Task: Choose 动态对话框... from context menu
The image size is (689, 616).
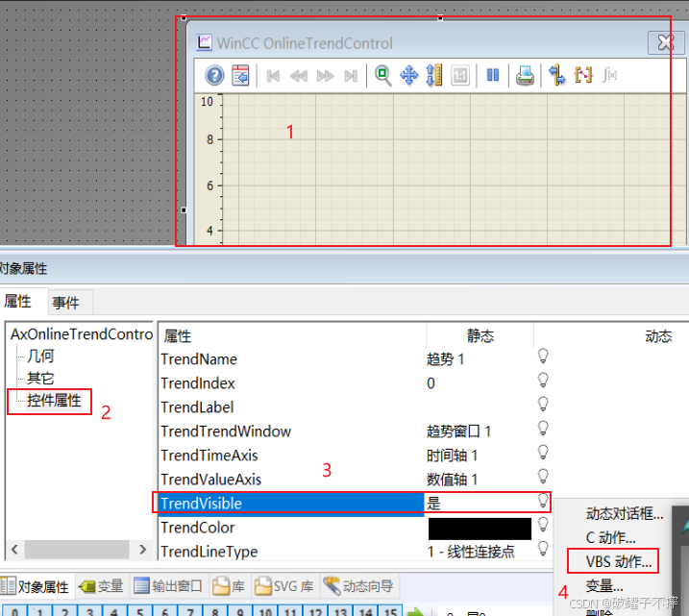Action: [x=625, y=513]
